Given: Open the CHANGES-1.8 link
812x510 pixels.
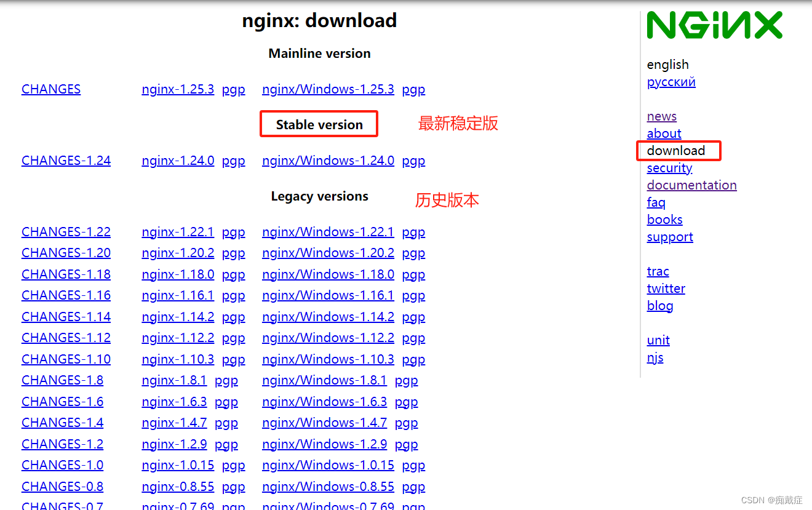Looking at the screenshot, I should (63, 380).
